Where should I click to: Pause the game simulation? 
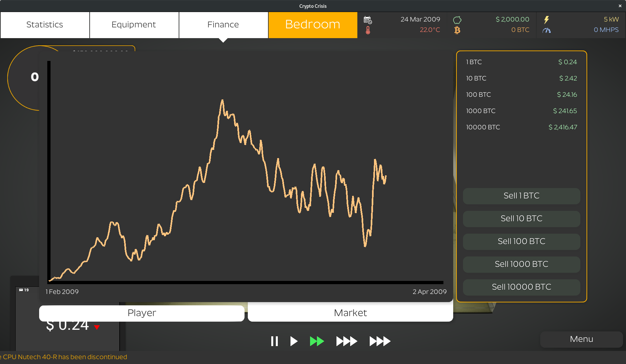274,341
